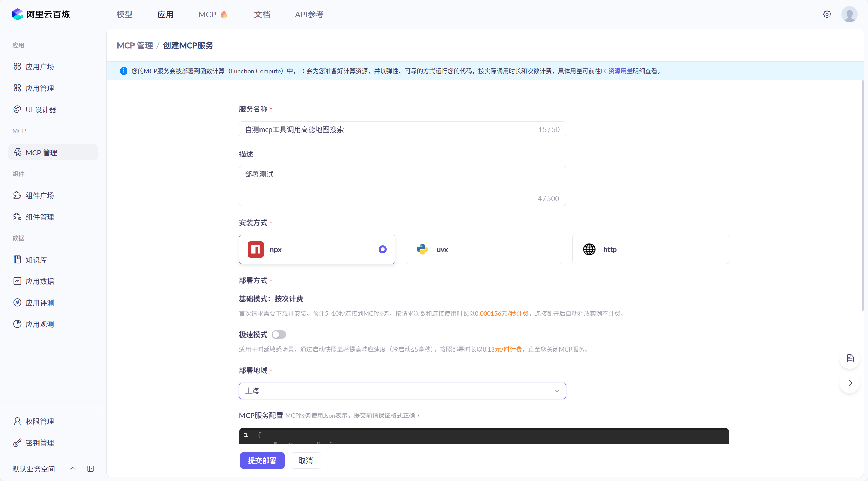Open 知识库 from sidebar
The width and height of the screenshot is (868, 481).
click(x=36, y=260)
